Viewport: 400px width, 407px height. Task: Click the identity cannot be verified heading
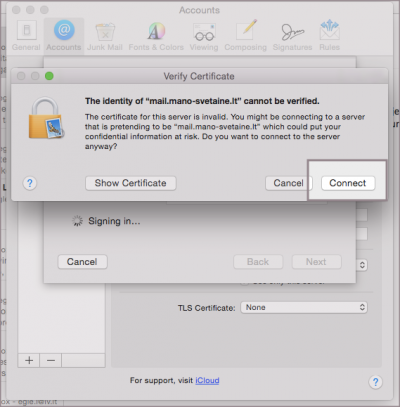(x=202, y=101)
